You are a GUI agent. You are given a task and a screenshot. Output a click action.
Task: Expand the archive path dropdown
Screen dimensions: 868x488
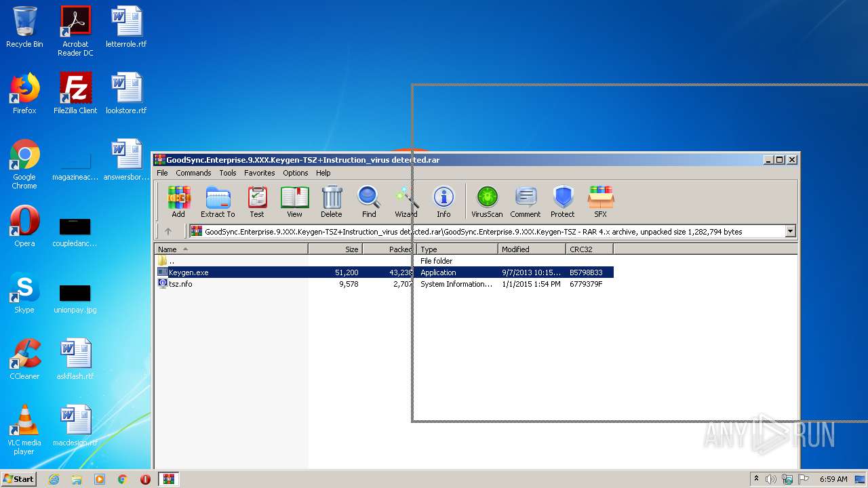click(790, 232)
